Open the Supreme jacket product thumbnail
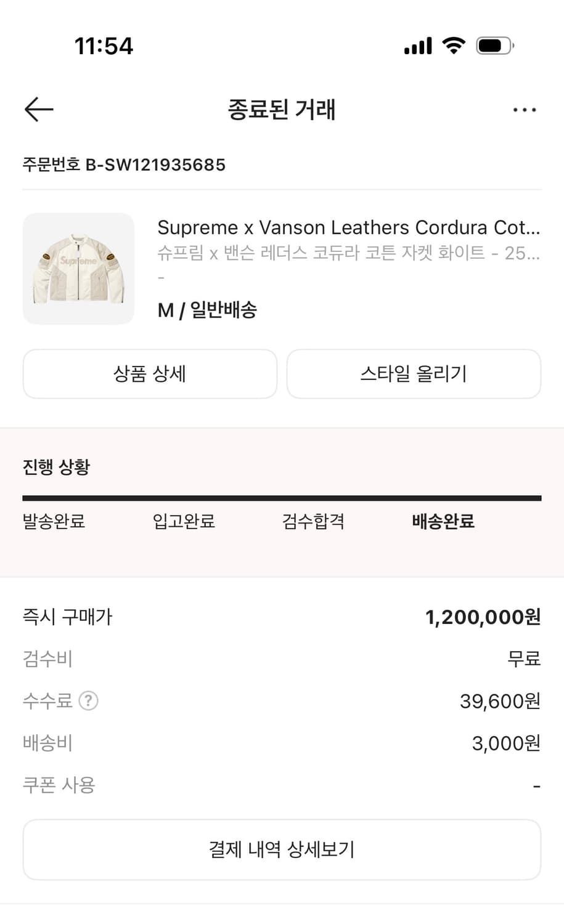 78,269
